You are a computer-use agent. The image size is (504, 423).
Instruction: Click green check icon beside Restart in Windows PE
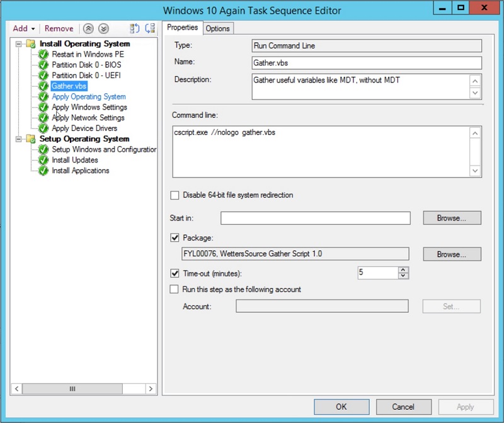coord(43,54)
